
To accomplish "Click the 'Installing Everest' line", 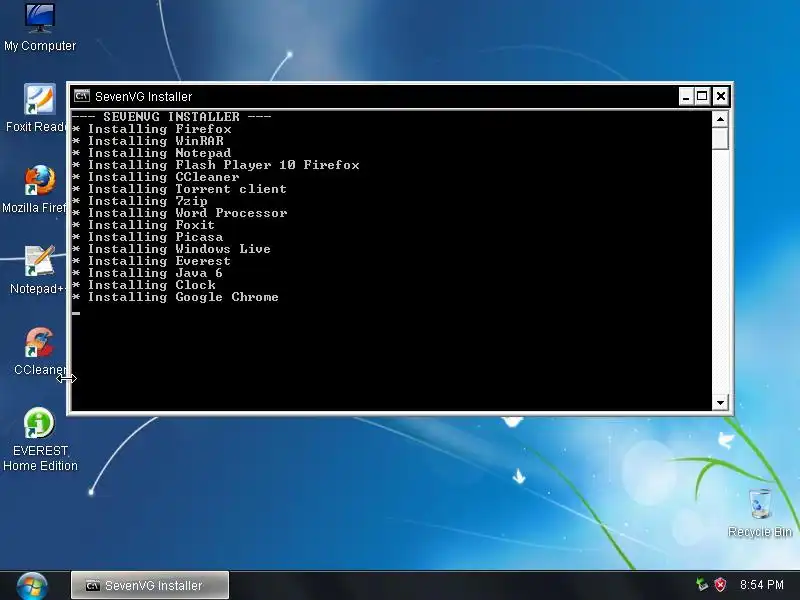I will coord(152,261).
